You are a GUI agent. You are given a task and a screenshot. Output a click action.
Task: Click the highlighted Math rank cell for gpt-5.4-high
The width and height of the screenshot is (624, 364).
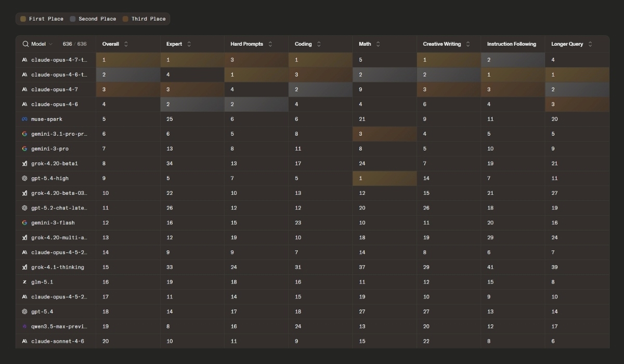[384, 178]
